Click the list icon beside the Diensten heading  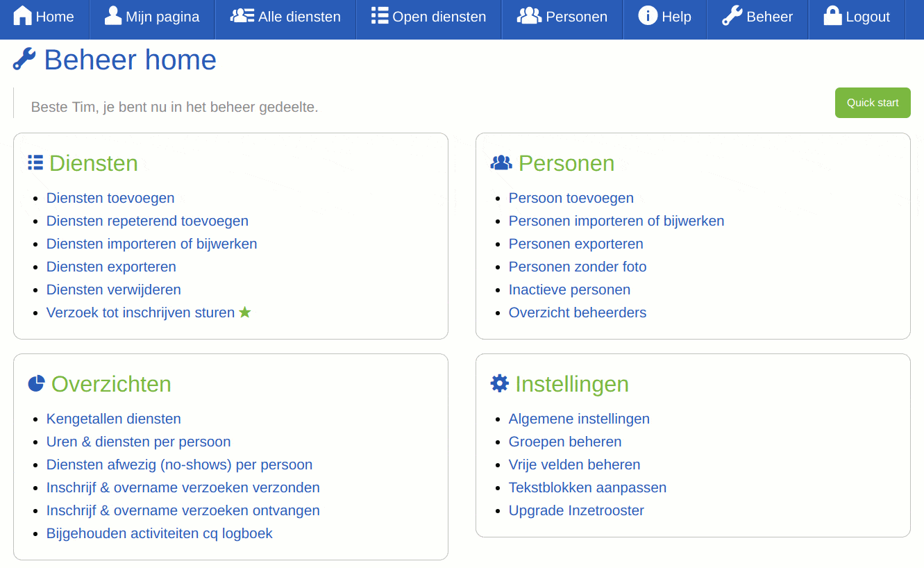click(x=35, y=162)
